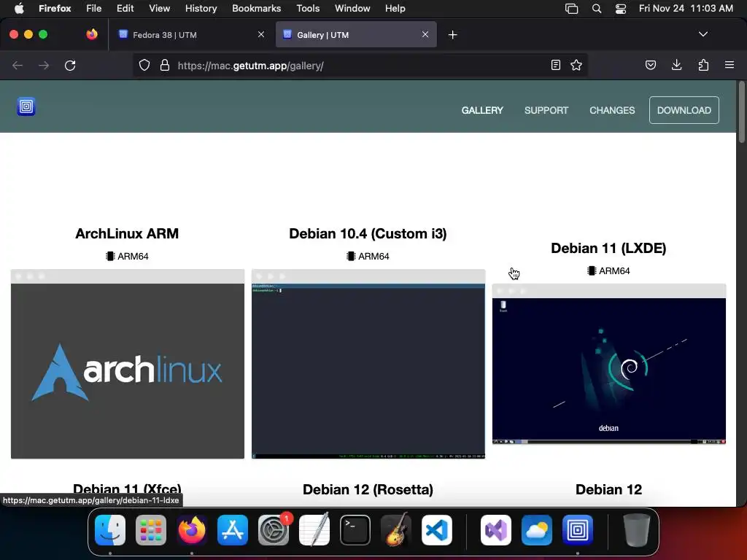Open System Settings from the Dock
This screenshot has width=747, height=560.
[274, 530]
